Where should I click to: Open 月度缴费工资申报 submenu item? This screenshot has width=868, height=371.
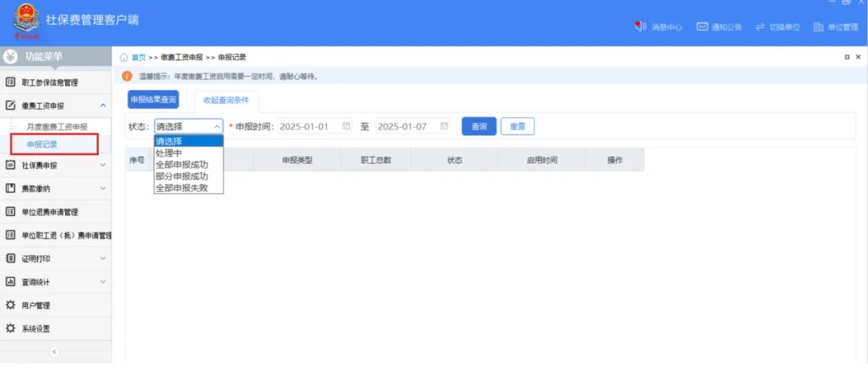(56, 127)
